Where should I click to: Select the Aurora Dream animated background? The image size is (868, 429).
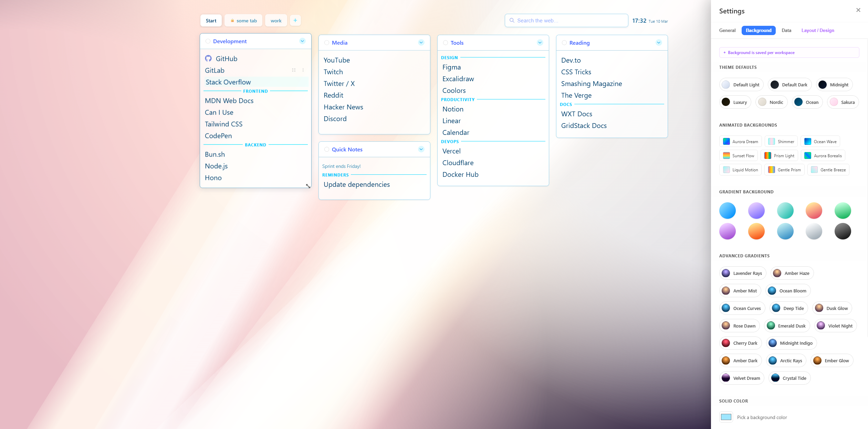pos(740,141)
